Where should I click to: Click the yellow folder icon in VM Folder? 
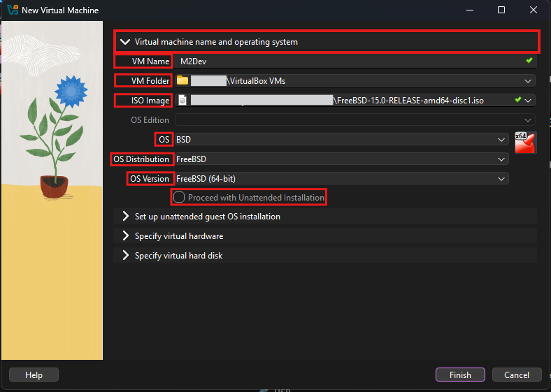coord(183,81)
